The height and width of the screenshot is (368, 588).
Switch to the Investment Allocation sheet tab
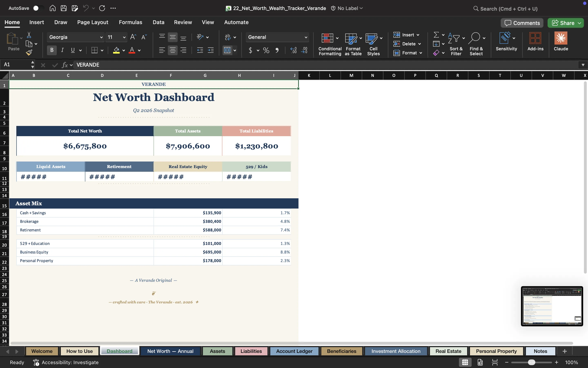click(x=396, y=351)
